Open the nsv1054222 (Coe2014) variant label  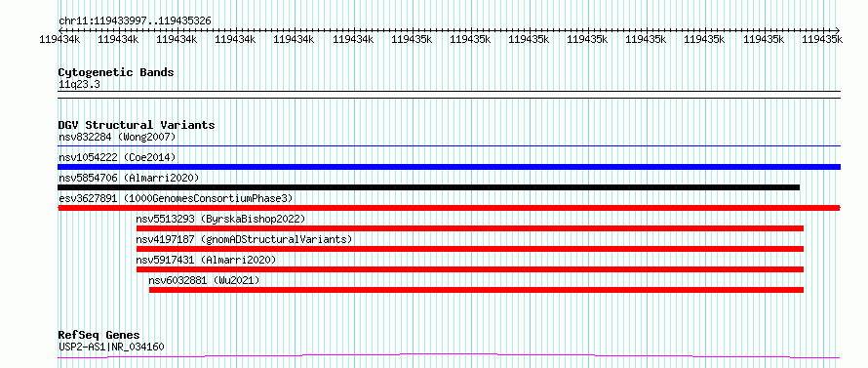point(117,157)
